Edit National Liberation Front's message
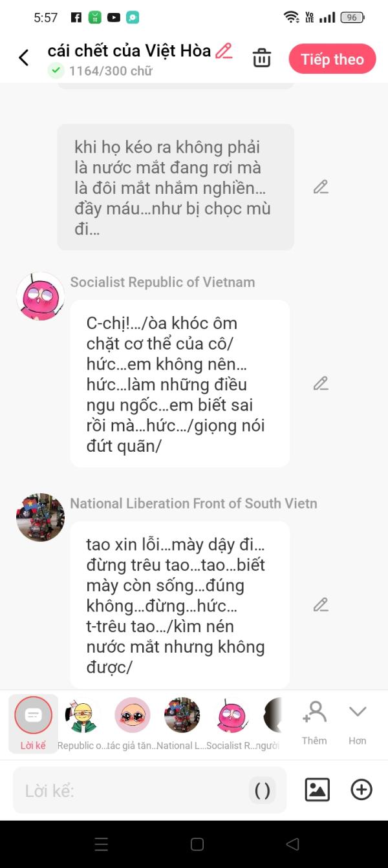Screen dimensions: 388x868 (x=321, y=605)
